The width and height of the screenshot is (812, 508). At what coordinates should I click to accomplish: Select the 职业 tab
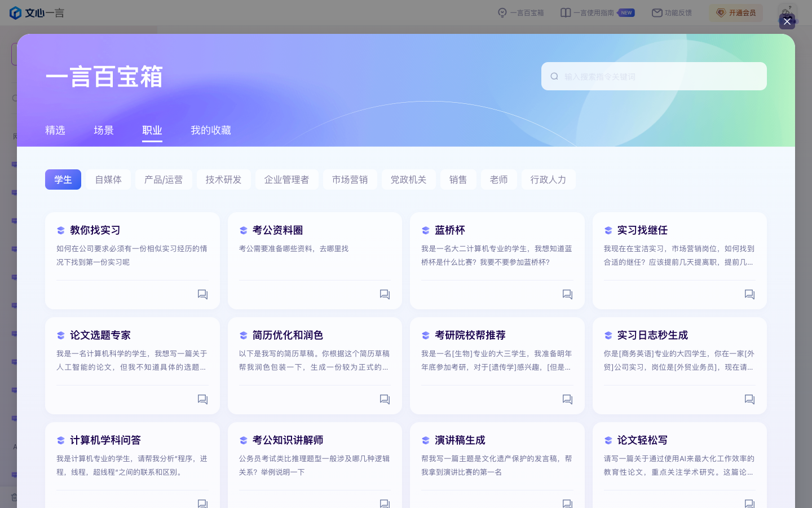[x=152, y=130]
